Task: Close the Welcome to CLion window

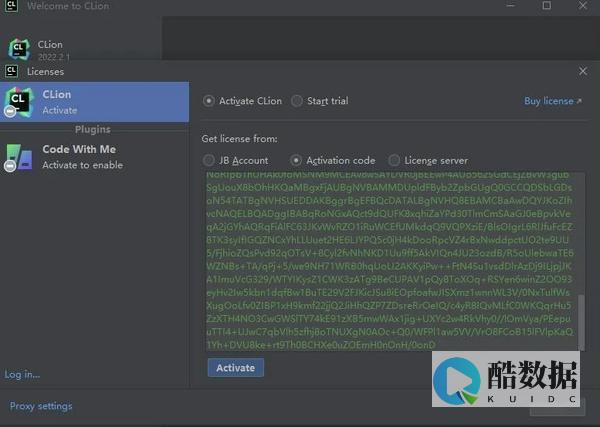Action: pyautogui.click(x=583, y=5)
